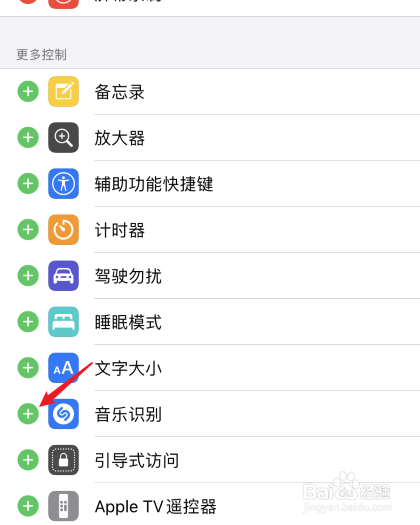Tap the blue accessibility shortcut icon
This screenshot has width=420, height=525.
(64, 183)
